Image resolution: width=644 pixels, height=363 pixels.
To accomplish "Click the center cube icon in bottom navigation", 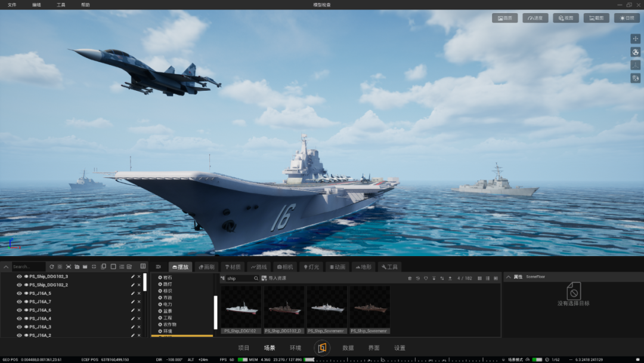I will coord(322,348).
